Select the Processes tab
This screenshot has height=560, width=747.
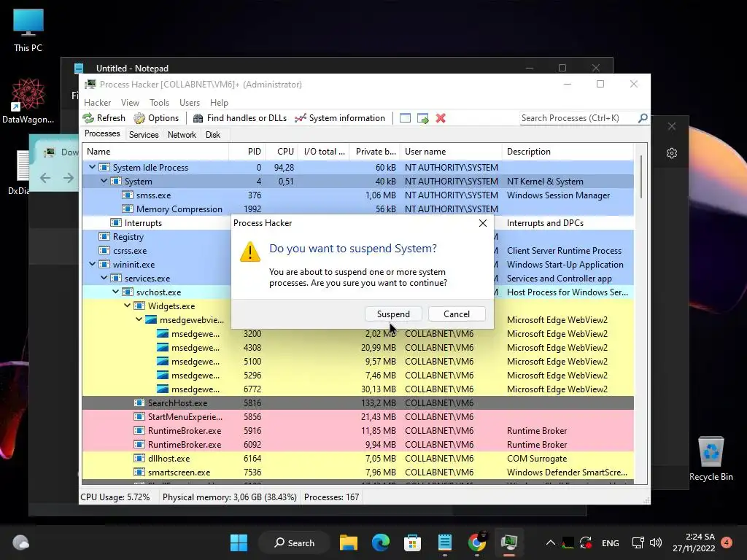point(102,134)
